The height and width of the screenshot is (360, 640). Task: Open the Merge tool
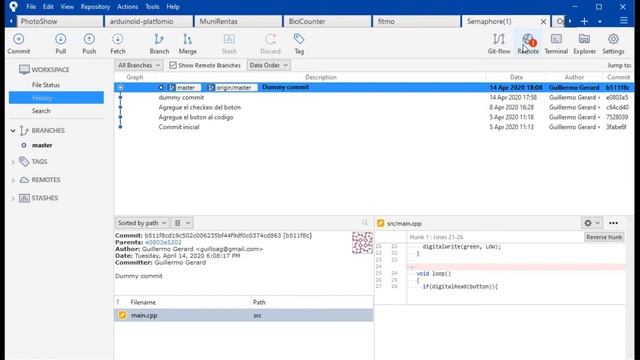[187, 44]
